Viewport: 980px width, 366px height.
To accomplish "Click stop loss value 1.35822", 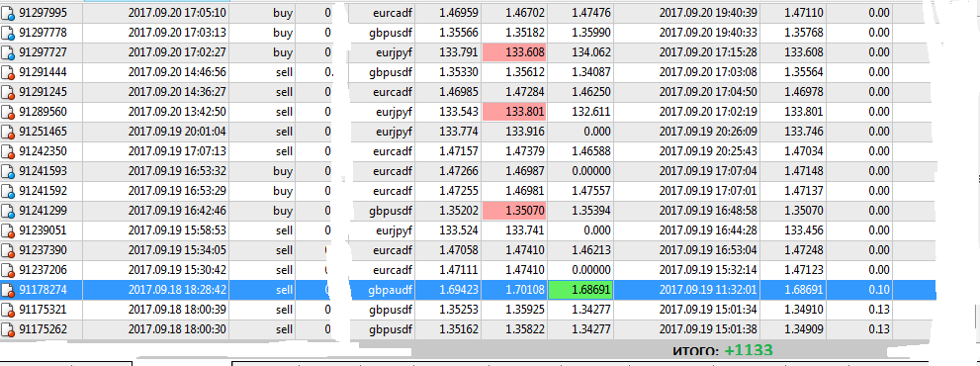I will [x=525, y=329].
